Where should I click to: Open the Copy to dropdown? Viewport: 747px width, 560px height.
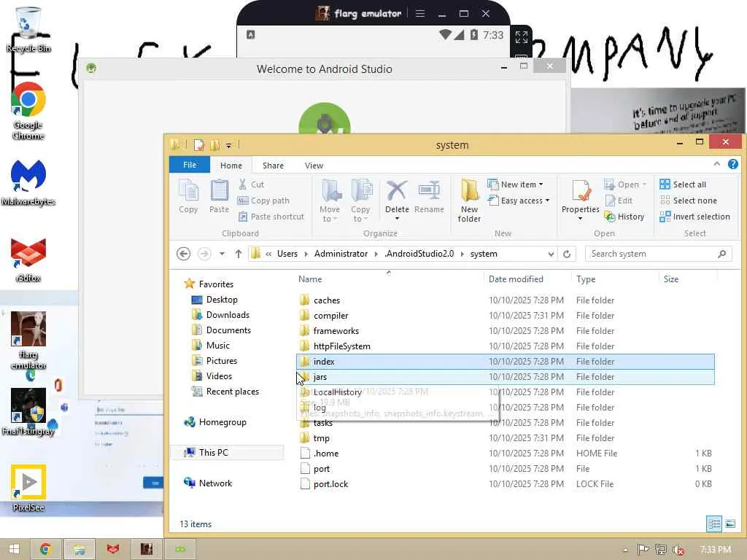[x=360, y=201]
